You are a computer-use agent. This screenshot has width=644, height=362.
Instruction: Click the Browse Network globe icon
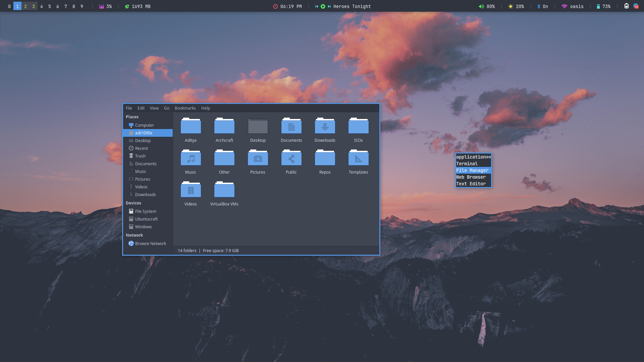point(131,243)
